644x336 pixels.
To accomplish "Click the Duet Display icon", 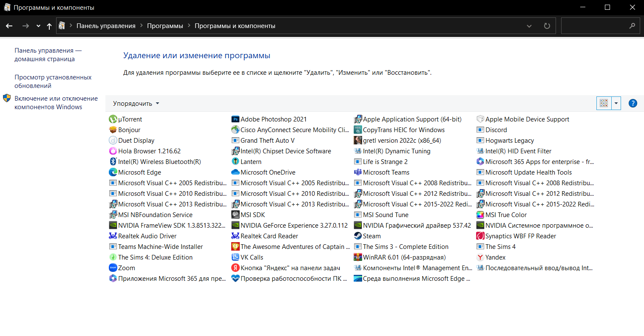I will [113, 141].
